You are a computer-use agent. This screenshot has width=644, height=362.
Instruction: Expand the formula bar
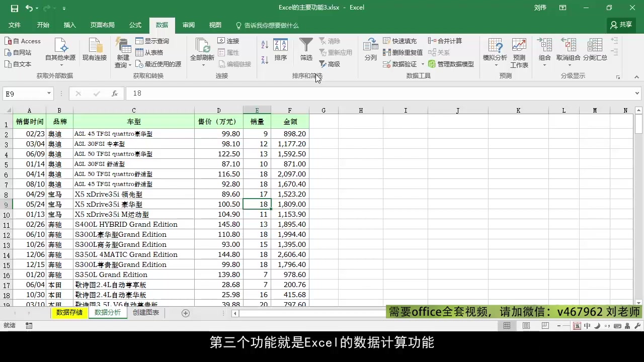point(637,94)
